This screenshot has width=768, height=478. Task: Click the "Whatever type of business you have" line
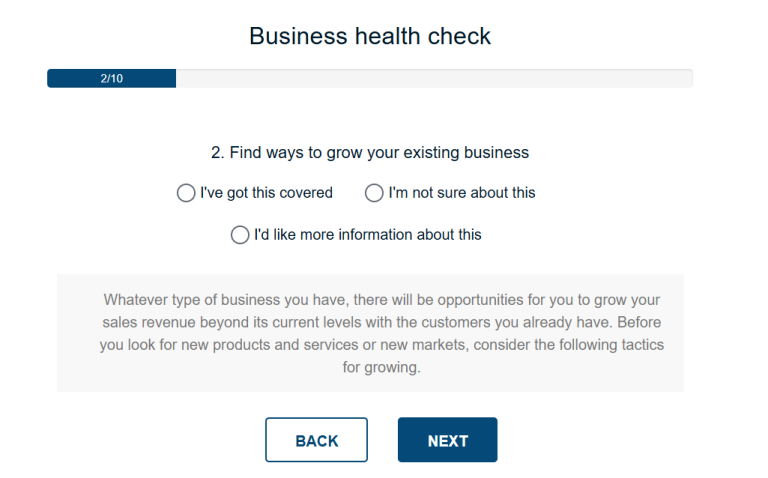[381, 299]
